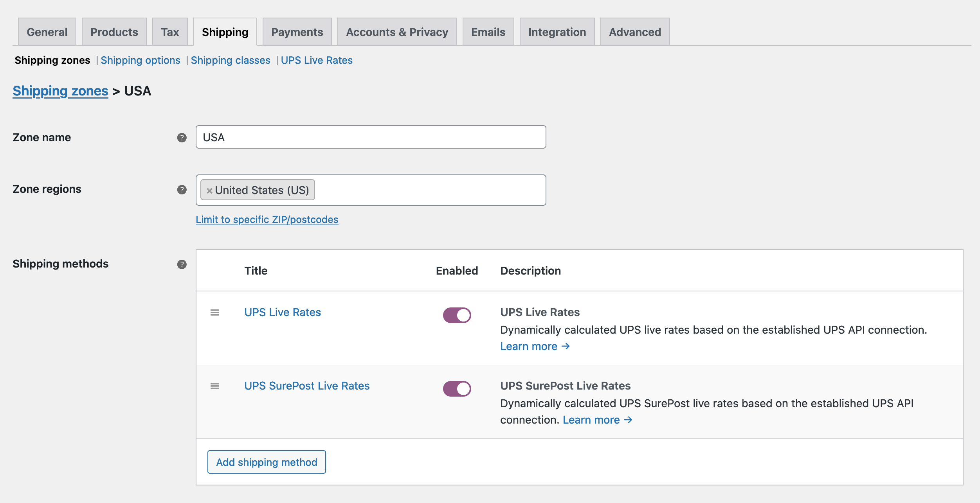
Task: Click the help icon next to Zone regions
Action: coord(182,190)
